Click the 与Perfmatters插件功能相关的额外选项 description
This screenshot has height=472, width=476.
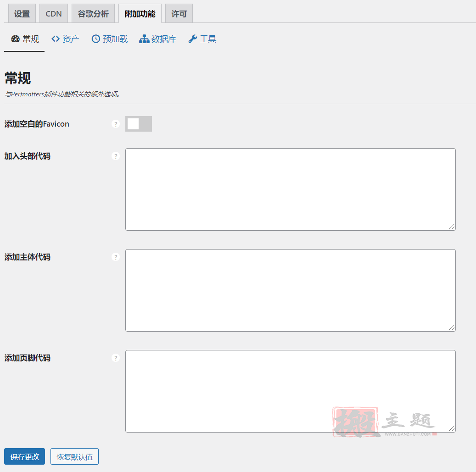click(x=62, y=94)
